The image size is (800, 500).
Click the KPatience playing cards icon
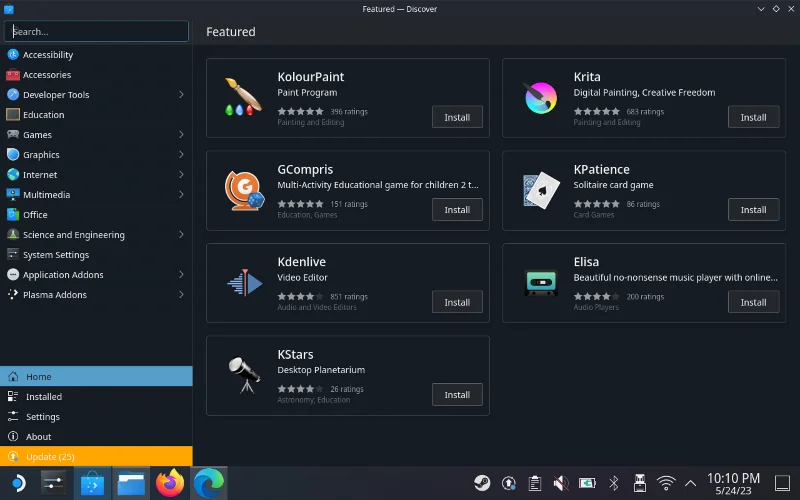coord(541,190)
